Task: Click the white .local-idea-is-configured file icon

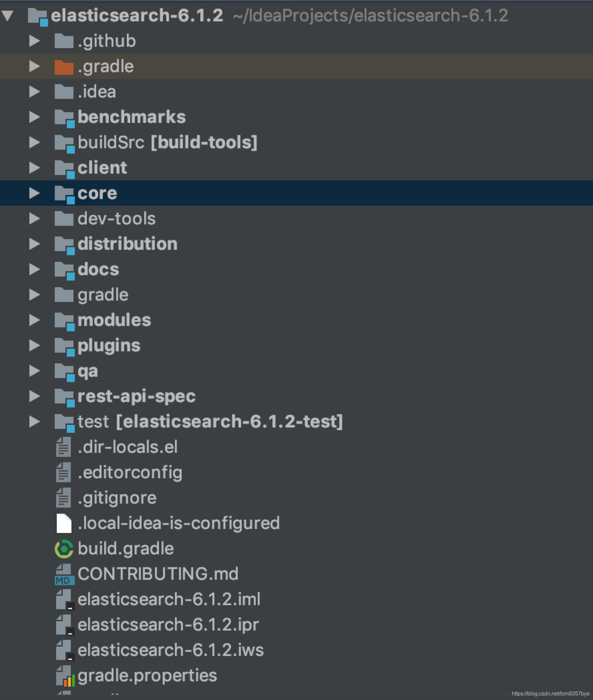Action: 64,523
